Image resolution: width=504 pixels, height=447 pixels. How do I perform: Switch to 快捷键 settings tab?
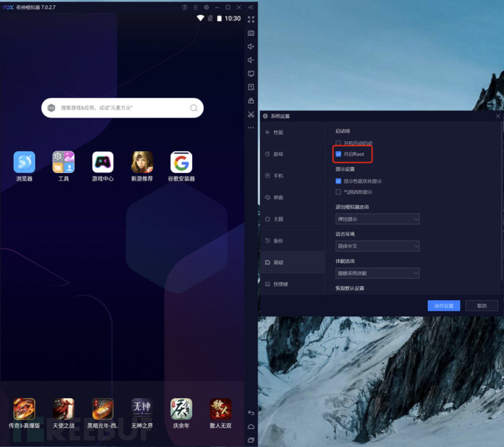pos(292,284)
